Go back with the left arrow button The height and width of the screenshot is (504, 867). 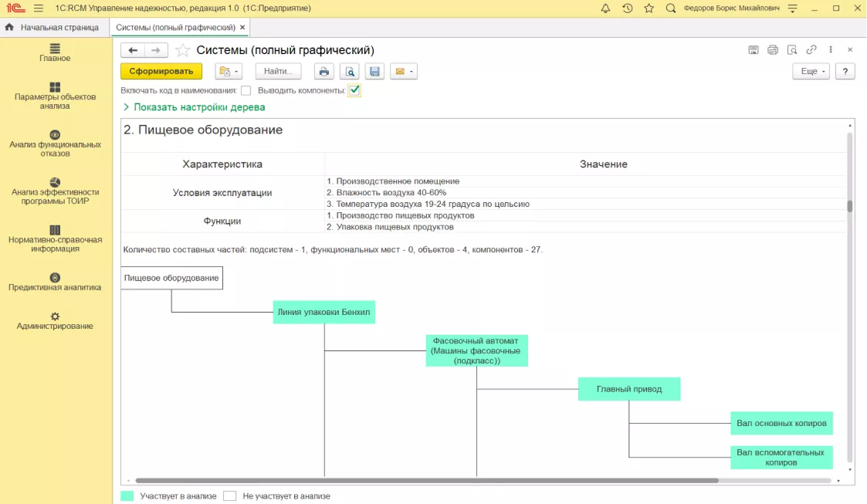click(x=133, y=50)
